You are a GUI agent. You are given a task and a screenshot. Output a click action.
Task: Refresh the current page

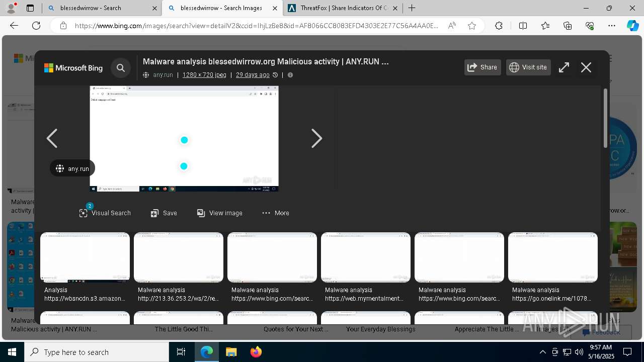[x=36, y=26]
